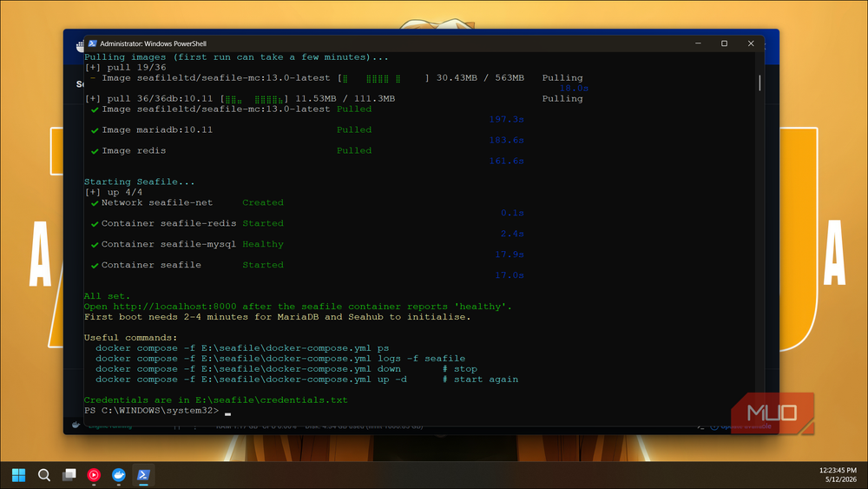The image size is (868, 489).
Task: Click the 'First boot needs 2-4 minutes' line
Action: pos(278,317)
